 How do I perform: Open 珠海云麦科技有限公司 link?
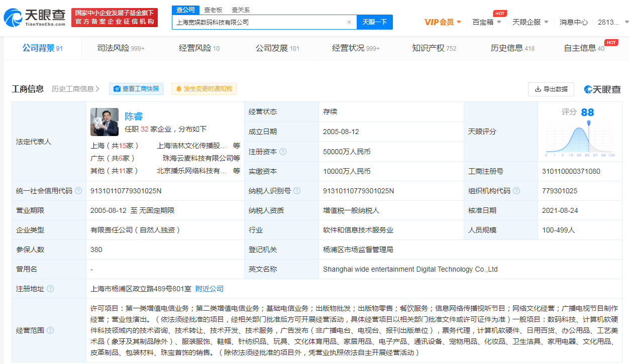coord(197,158)
